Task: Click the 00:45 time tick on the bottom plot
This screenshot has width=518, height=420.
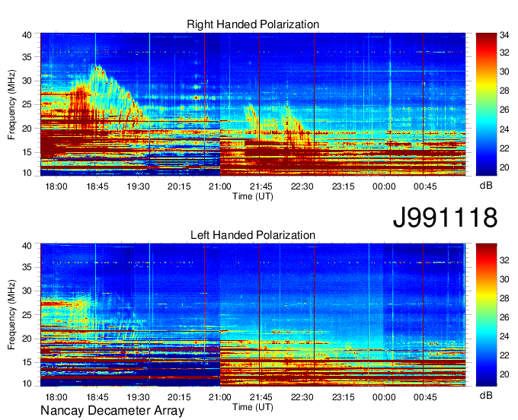Action: 425,397
